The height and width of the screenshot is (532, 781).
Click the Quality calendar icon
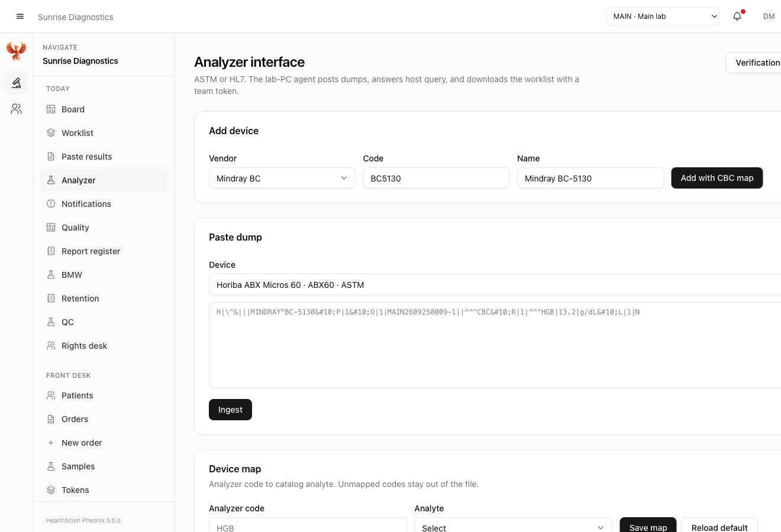pyautogui.click(x=51, y=228)
